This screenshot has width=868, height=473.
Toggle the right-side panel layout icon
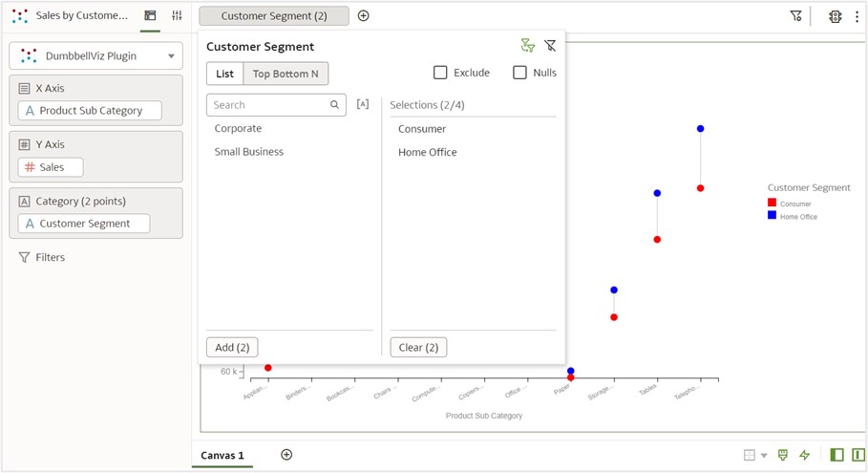pos(857,455)
